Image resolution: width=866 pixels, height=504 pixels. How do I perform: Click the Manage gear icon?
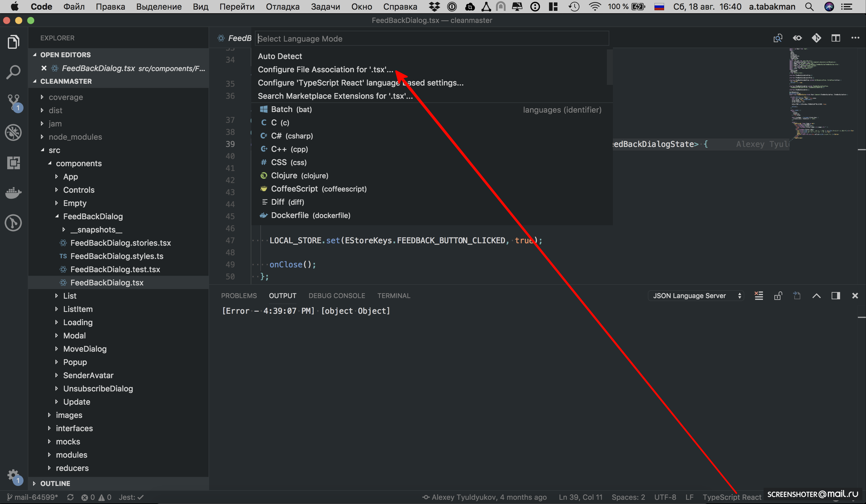pos(13,475)
